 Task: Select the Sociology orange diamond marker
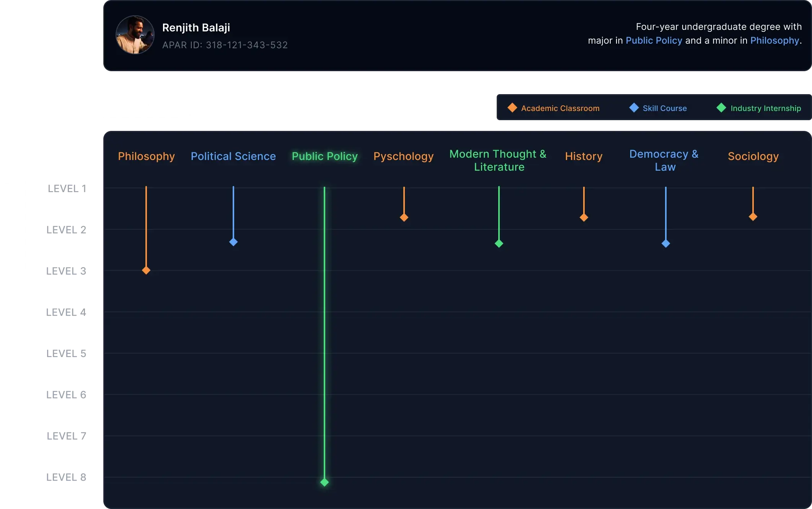tap(753, 217)
